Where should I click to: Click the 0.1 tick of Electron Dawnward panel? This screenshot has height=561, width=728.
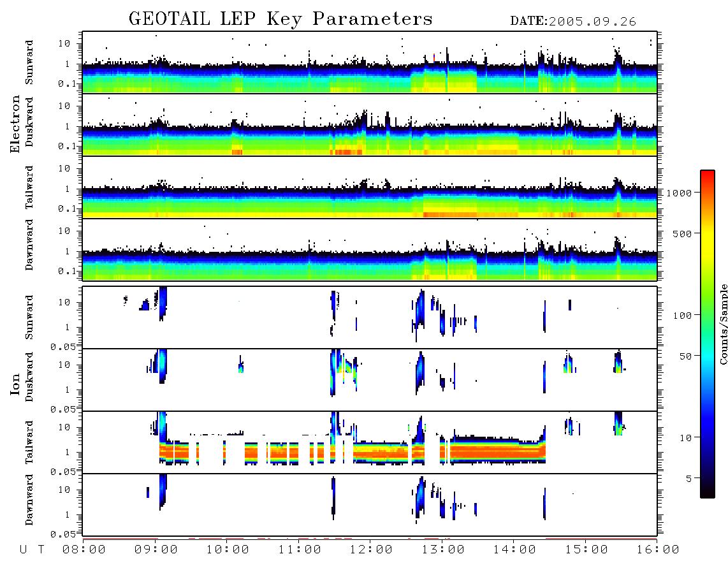point(66,271)
